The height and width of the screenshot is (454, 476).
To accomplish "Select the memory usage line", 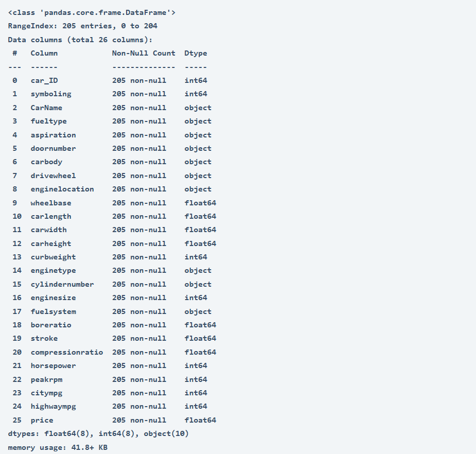I will coord(59,447).
